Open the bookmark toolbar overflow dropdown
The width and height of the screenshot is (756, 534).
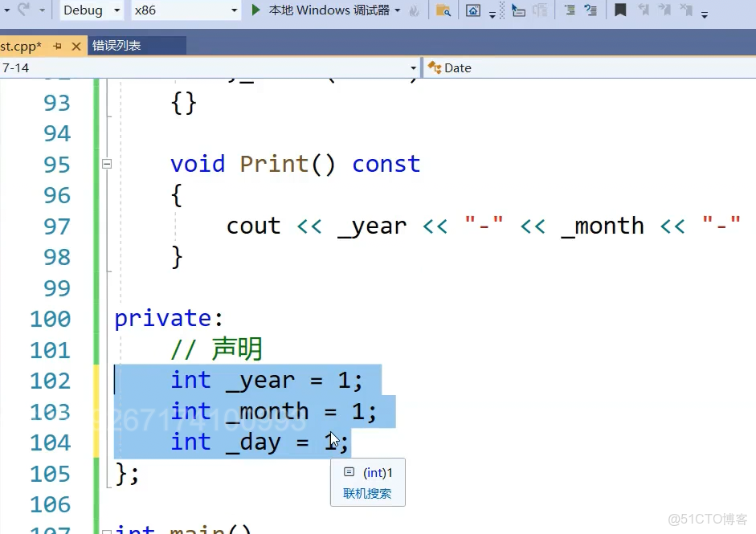coord(705,15)
